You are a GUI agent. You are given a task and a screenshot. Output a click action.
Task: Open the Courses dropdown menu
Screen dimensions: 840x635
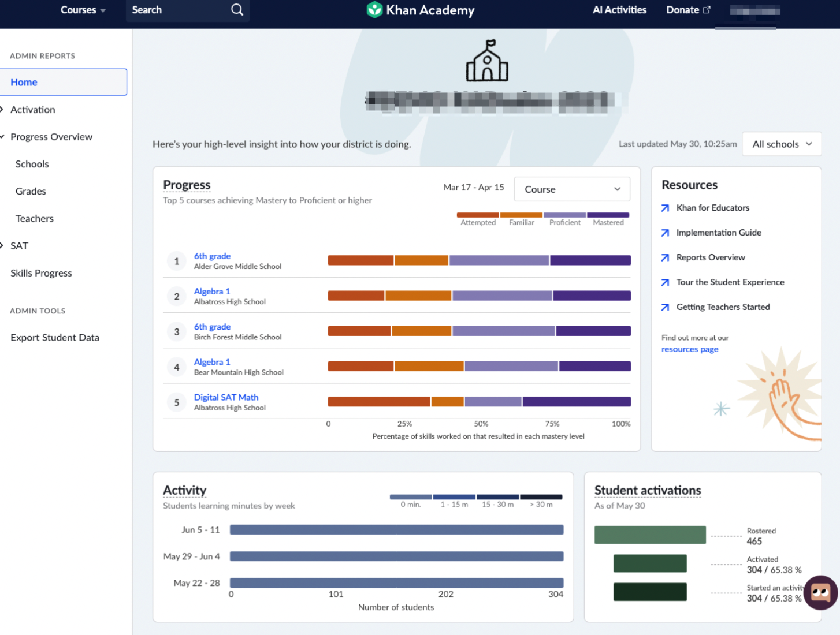pyautogui.click(x=83, y=10)
